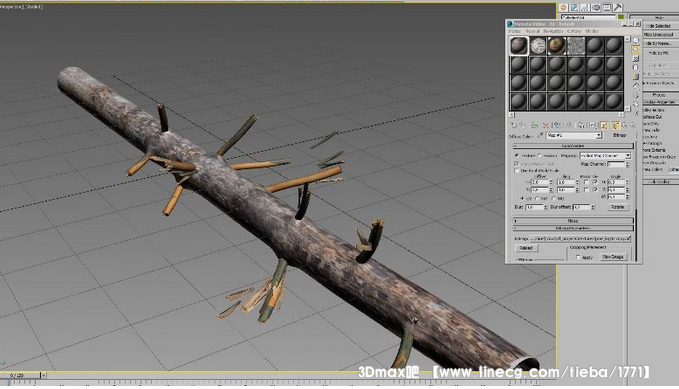Toggle the sample Background checker icon
The image size is (679, 389).
click(x=636, y=58)
